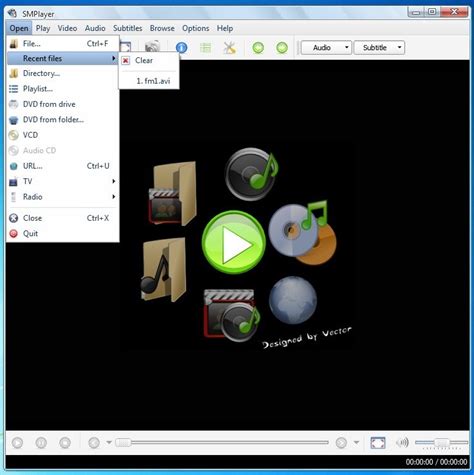Select Recent files submenu entry

63,58
